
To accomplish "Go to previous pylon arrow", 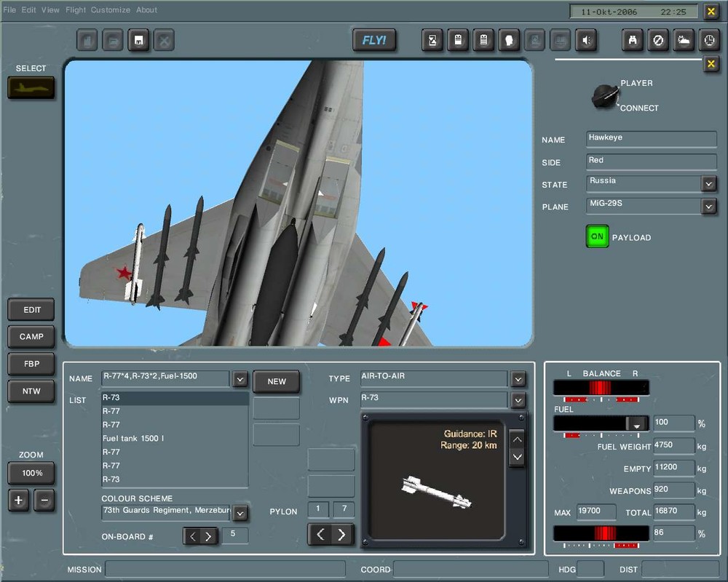I will pos(320,534).
